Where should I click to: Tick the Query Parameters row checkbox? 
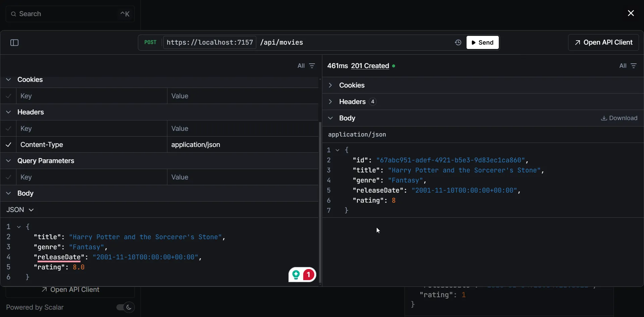(8, 177)
